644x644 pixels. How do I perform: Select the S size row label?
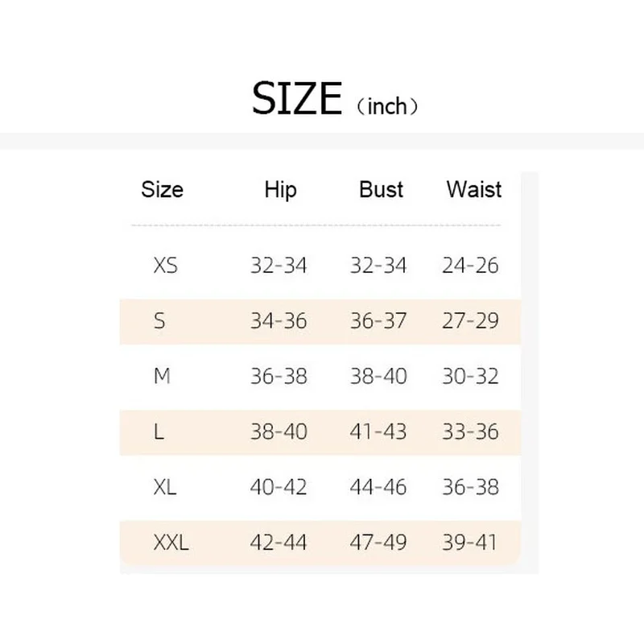pyautogui.click(x=159, y=321)
